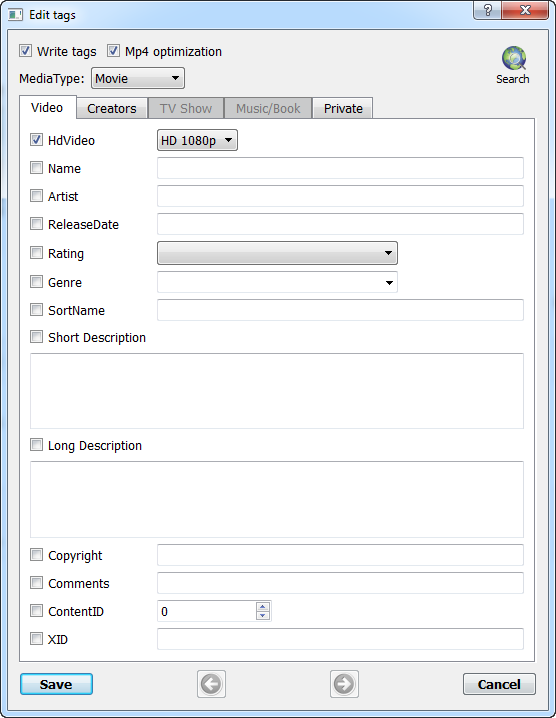Viewport: 556px width, 718px height.
Task: Click into the Name text field
Action: click(x=340, y=168)
